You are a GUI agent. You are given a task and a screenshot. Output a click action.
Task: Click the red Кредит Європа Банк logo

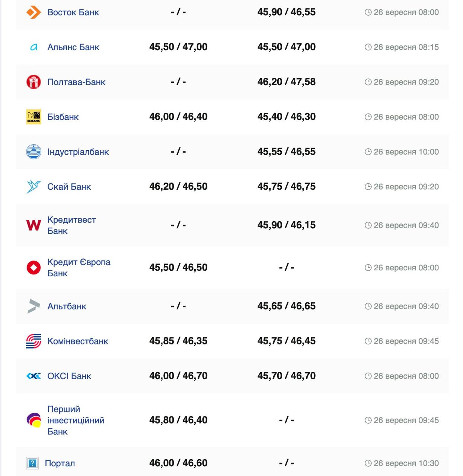33,268
